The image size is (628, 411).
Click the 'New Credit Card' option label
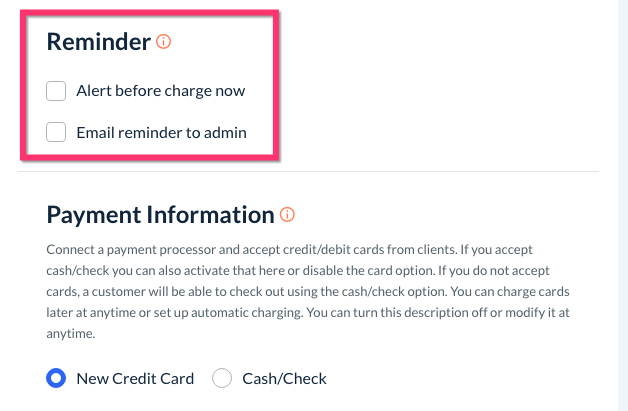(135, 378)
